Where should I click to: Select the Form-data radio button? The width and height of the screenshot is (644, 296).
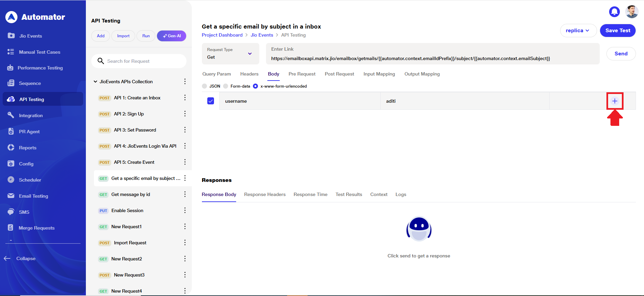(226, 86)
